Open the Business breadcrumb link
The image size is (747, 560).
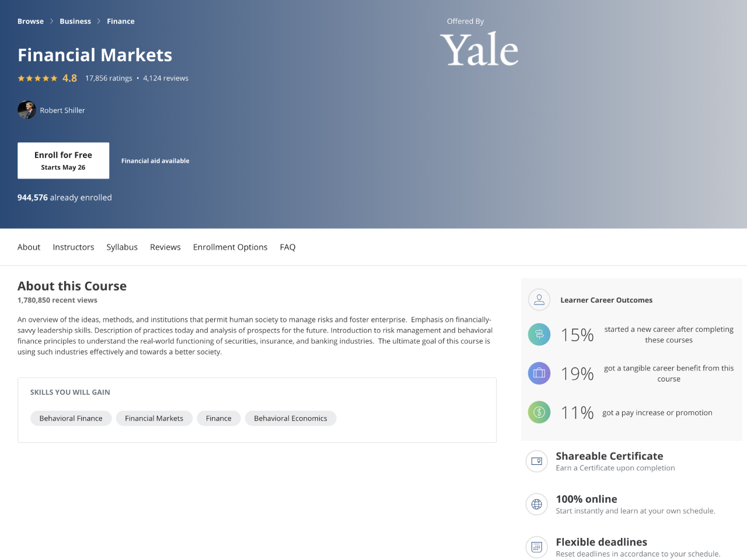[x=75, y=21]
